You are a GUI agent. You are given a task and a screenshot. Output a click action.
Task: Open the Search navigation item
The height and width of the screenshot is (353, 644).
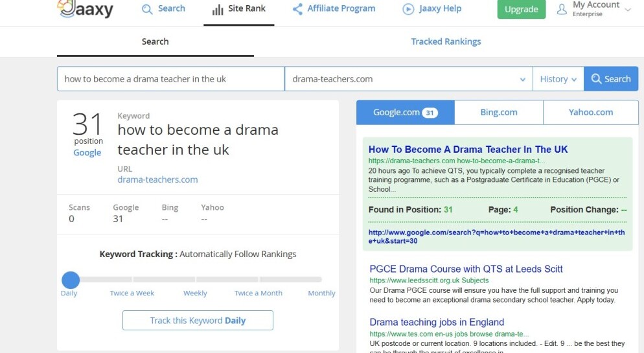pyautogui.click(x=163, y=8)
